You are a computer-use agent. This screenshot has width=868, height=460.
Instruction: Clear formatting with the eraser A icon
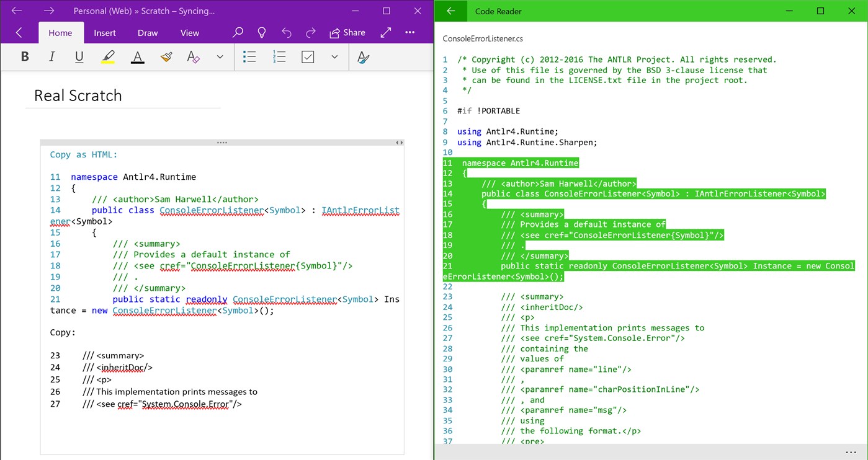tap(193, 57)
